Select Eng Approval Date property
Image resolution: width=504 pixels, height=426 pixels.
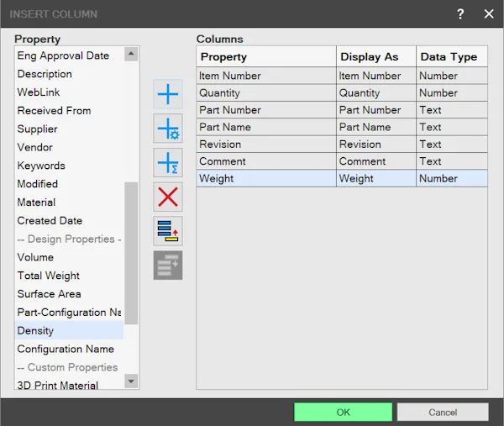[69, 55]
